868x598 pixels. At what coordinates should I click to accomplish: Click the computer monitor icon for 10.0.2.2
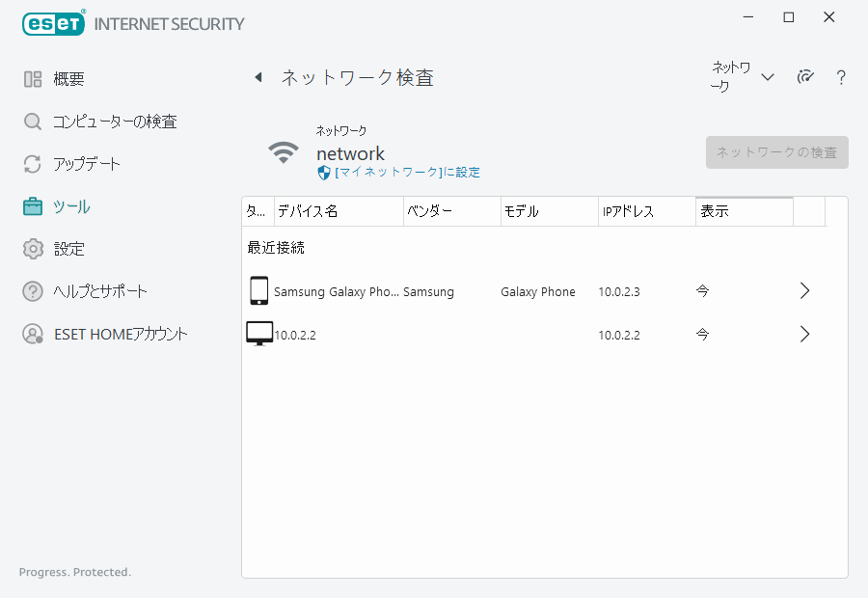click(259, 335)
